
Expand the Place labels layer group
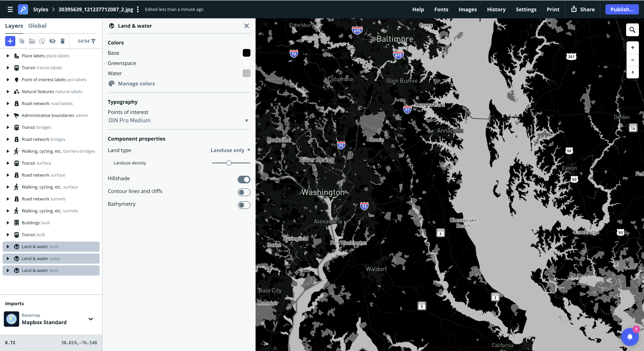[x=8, y=56]
